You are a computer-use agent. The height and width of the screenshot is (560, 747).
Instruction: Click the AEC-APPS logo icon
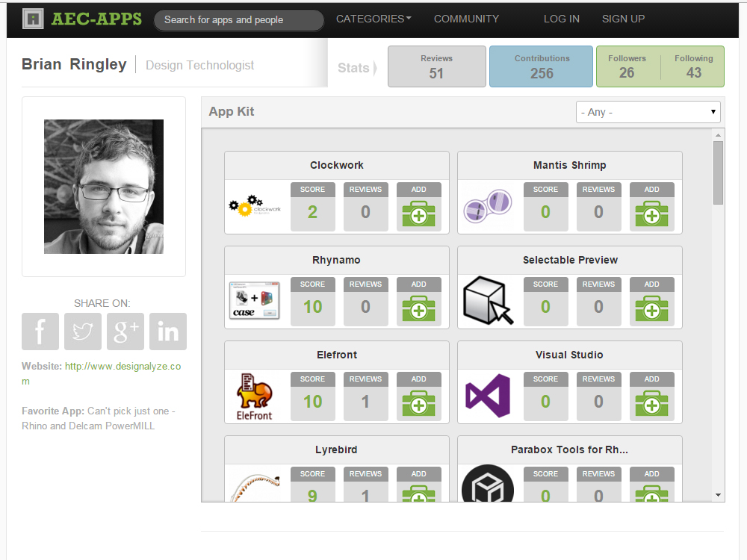33,19
